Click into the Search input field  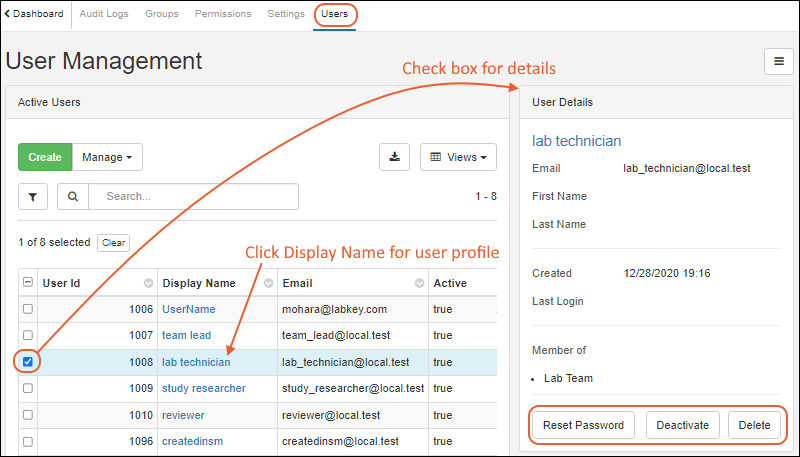pyautogui.click(x=193, y=197)
